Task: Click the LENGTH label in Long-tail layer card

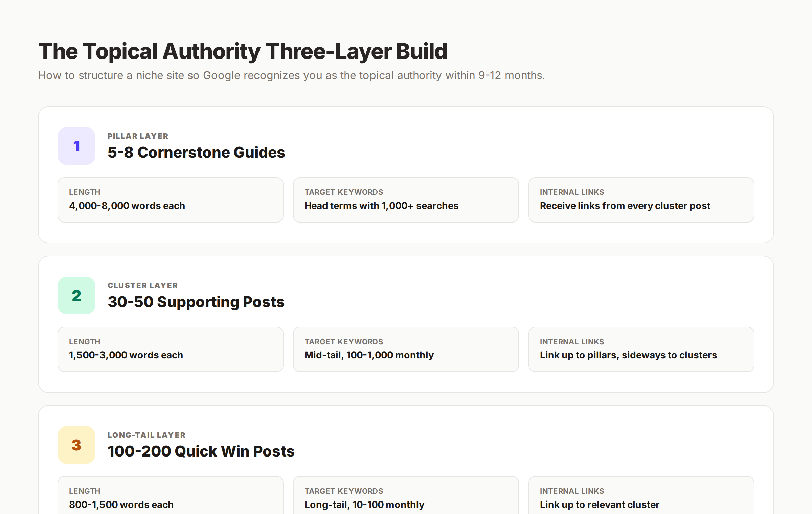Action: pyautogui.click(x=85, y=491)
